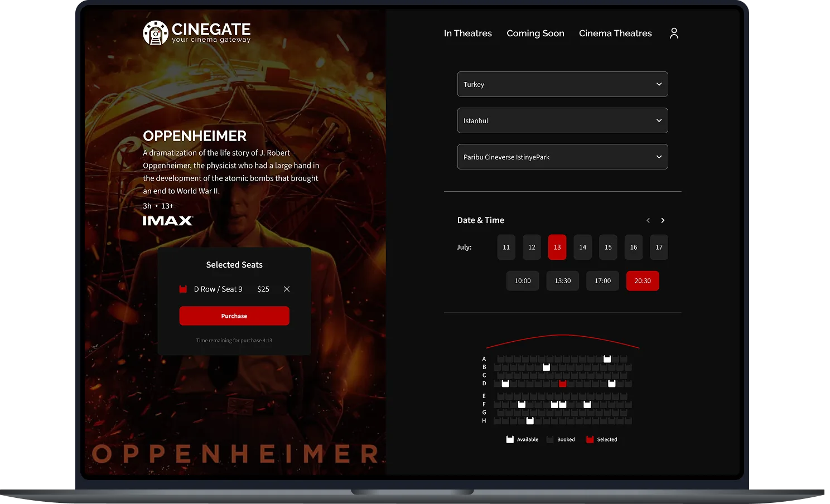The image size is (830, 504).
Task: Select July 11 date
Action: [x=506, y=247]
